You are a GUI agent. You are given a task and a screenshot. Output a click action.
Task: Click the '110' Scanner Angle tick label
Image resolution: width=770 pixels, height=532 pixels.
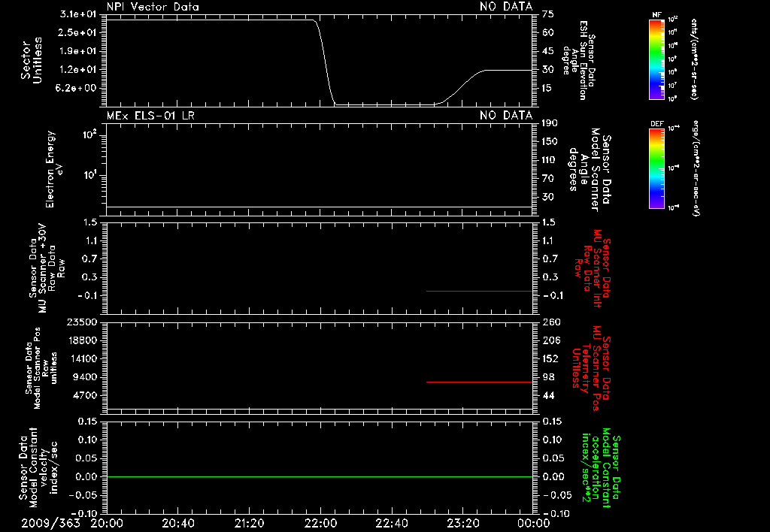550,160
